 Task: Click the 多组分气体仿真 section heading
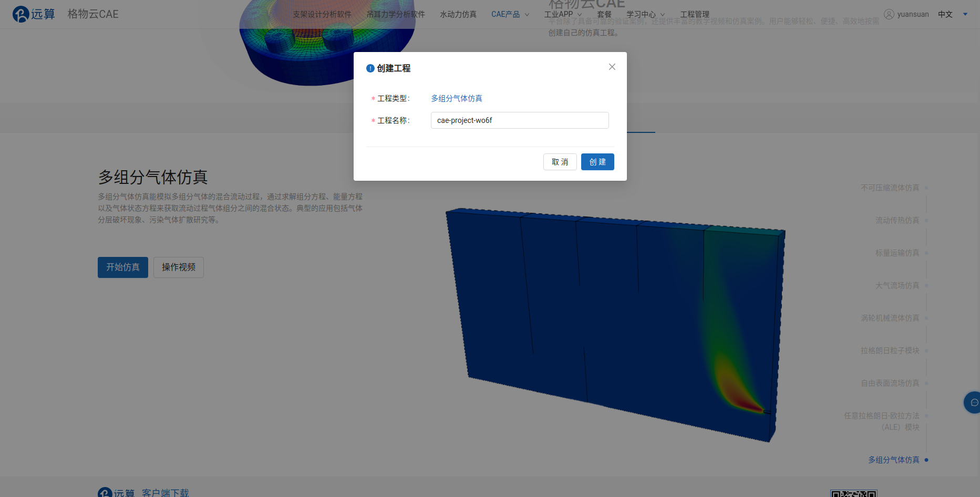[153, 177]
